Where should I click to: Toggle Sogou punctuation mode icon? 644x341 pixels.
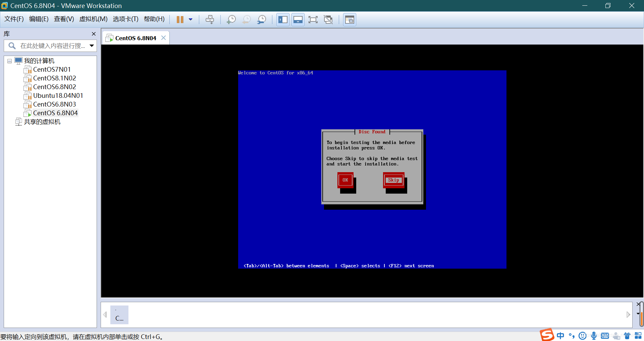(x=572, y=336)
